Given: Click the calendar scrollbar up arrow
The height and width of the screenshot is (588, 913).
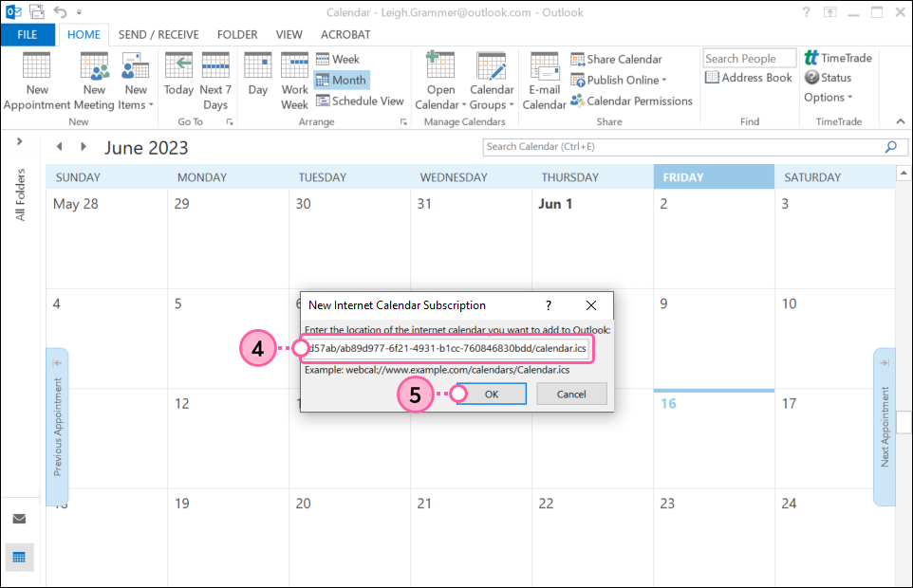Looking at the screenshot, I should coord(904,173).
